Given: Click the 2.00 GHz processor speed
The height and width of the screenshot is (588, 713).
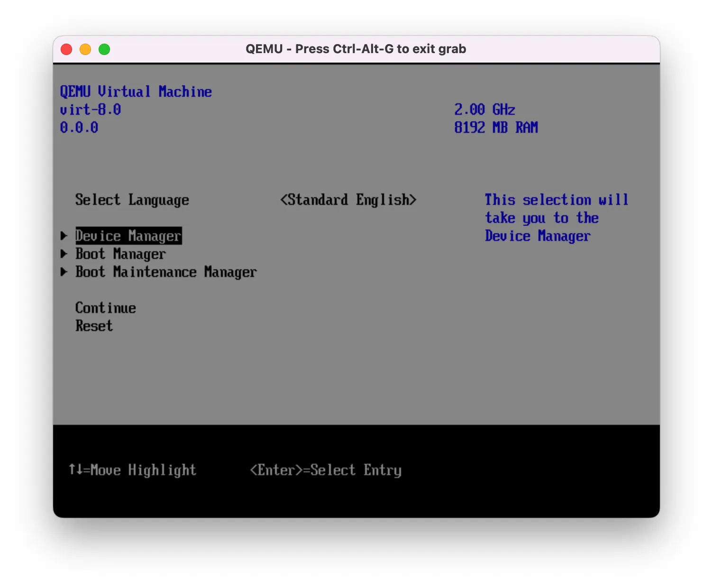Looking at the screenshot, I should point(485,110).
